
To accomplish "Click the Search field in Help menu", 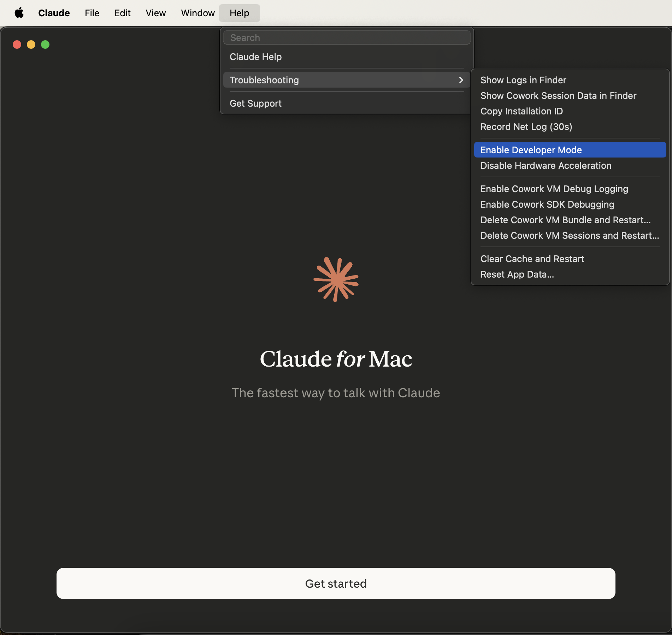I will point(347,37).
